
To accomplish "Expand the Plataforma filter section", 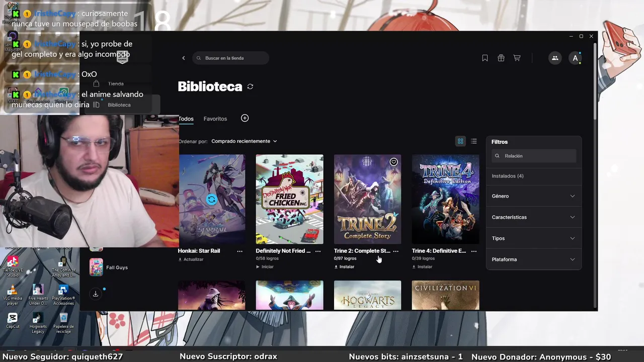I will (533, 259).
